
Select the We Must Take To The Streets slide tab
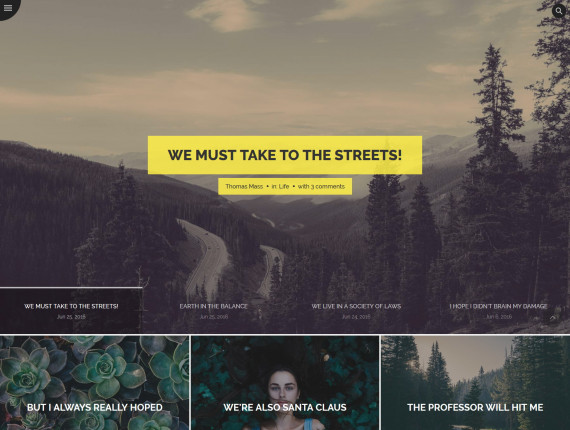pos(71,311)
